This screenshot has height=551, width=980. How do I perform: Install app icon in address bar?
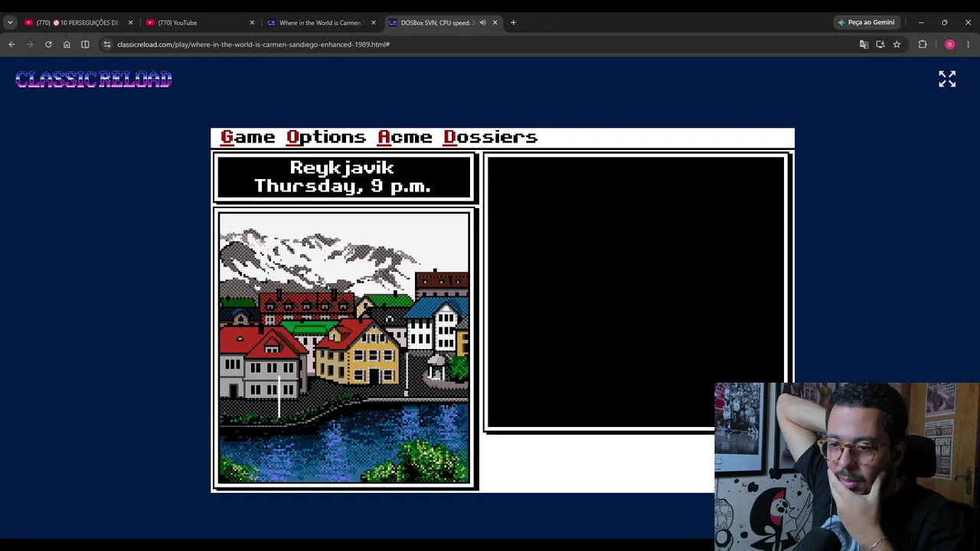880,44
